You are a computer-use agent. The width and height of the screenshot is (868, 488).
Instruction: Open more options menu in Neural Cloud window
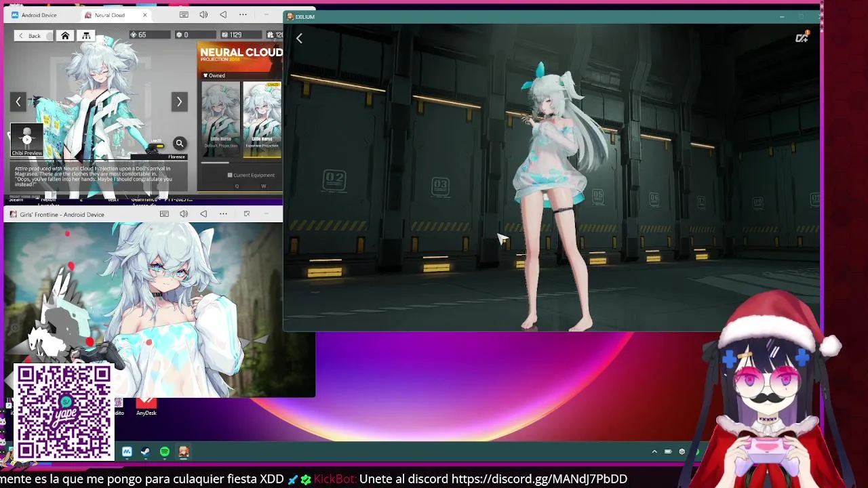point(243,14)
